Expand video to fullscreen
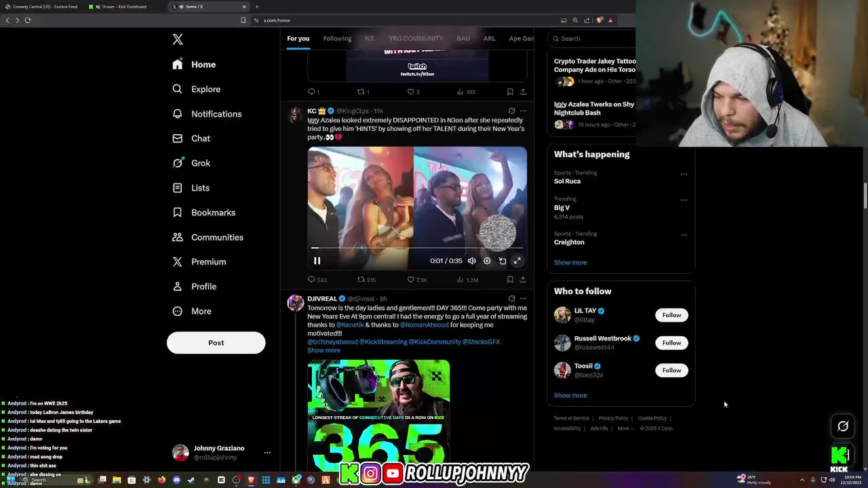868x488 pixels. (517, 261)
